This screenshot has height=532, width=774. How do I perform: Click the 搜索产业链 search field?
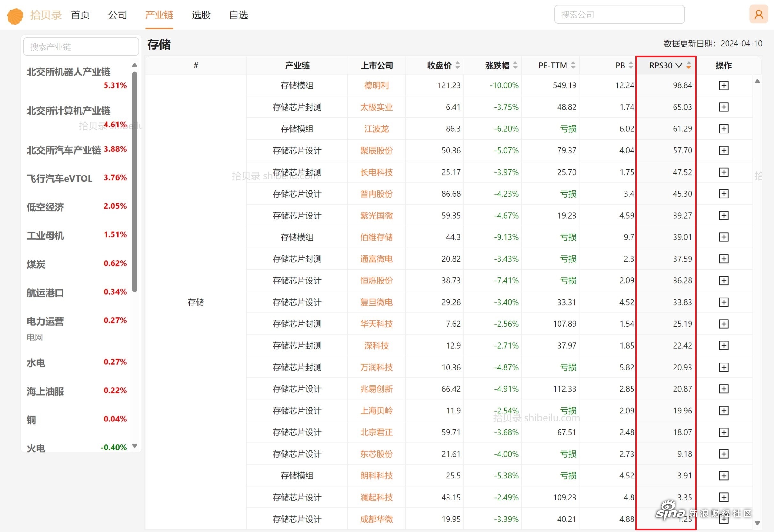pyautogui.click(x=81, y=47)
